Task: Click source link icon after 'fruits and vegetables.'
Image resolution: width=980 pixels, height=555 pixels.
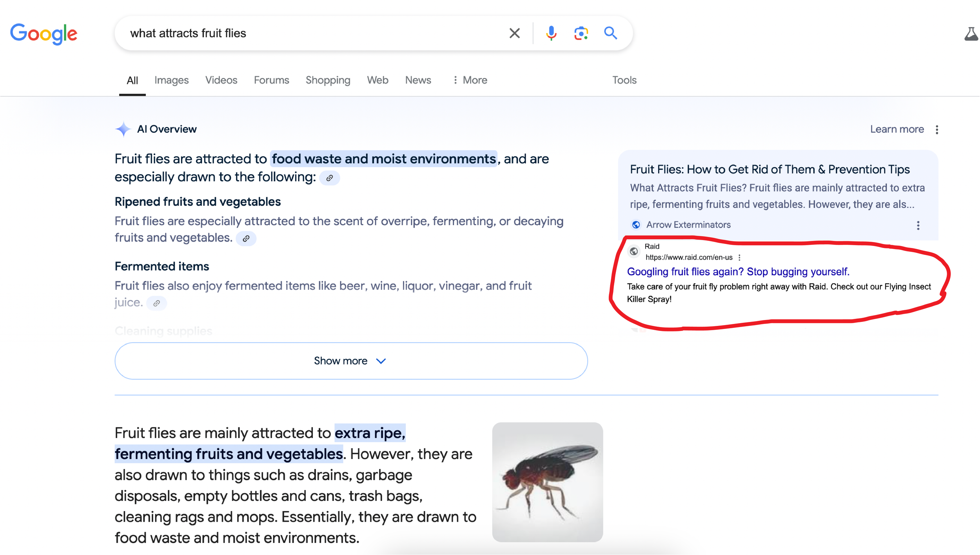Action: pyautogui.click(x=246, y=239)
